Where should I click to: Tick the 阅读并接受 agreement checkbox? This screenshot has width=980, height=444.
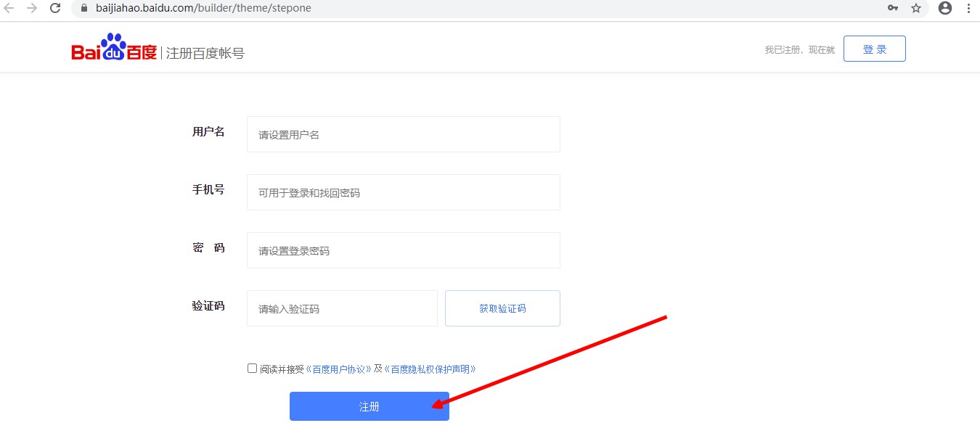click(252, 369)
